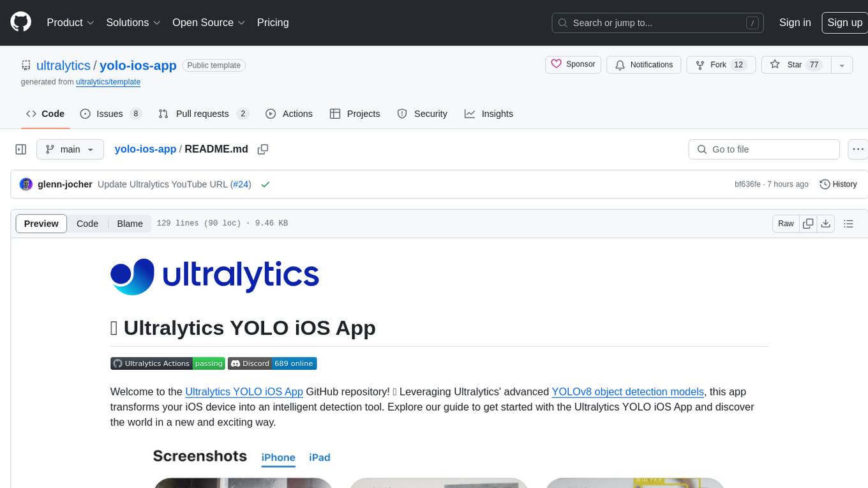This screenshot has width=868, height=488.
Task: View the file History
Action: (x=838, y=184)
